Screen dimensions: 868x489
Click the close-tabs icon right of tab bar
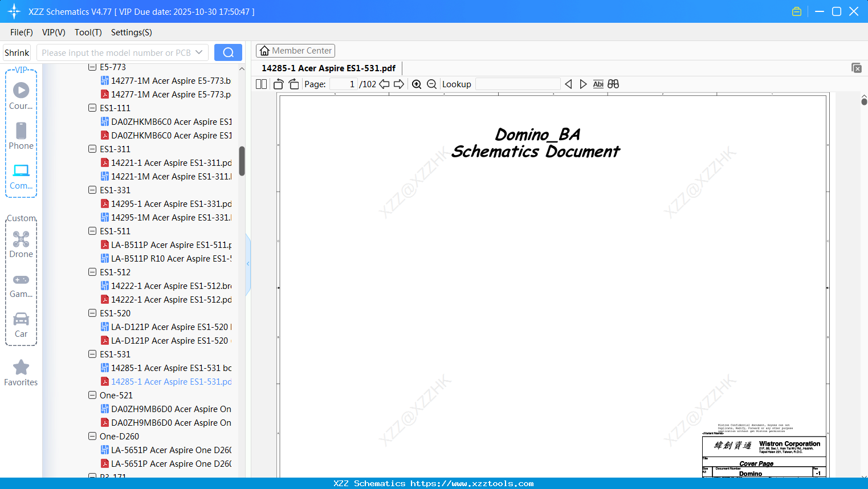tap(857, 68)
